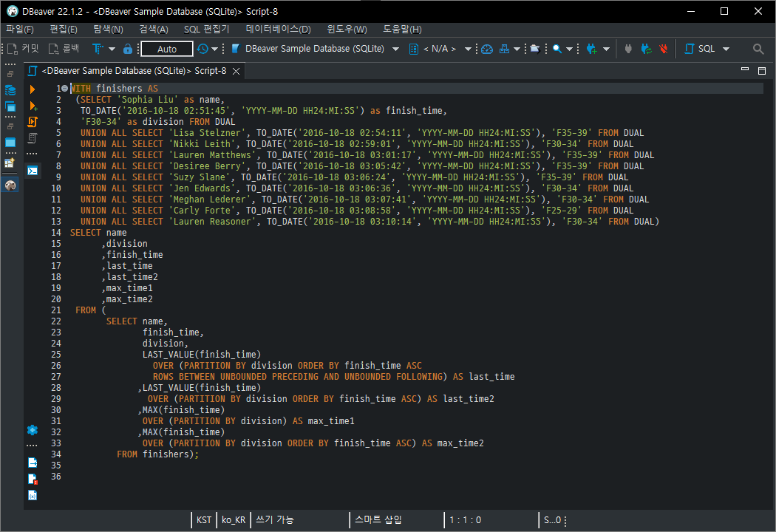Expand the SQL editor dropdown arrow
This screenshot has width=776, height=532.
click(726, 49)
